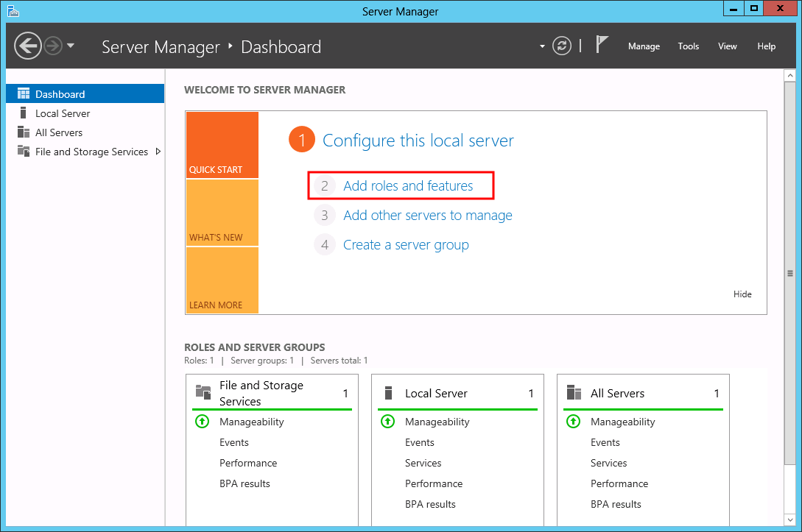Open Events in Local Server tile
Screen dimensions: 802x532
pos(420,442)
